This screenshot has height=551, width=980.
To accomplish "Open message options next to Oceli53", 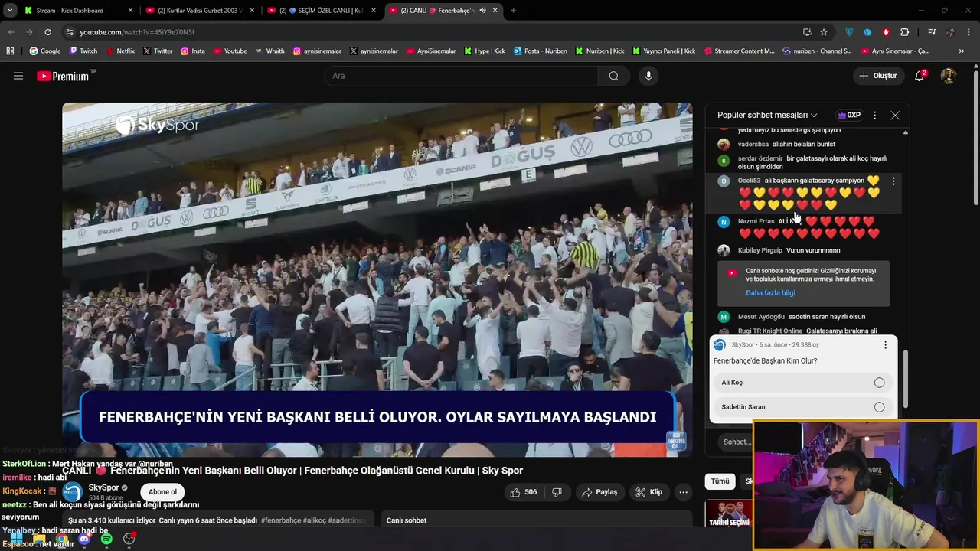I will 893,181.
